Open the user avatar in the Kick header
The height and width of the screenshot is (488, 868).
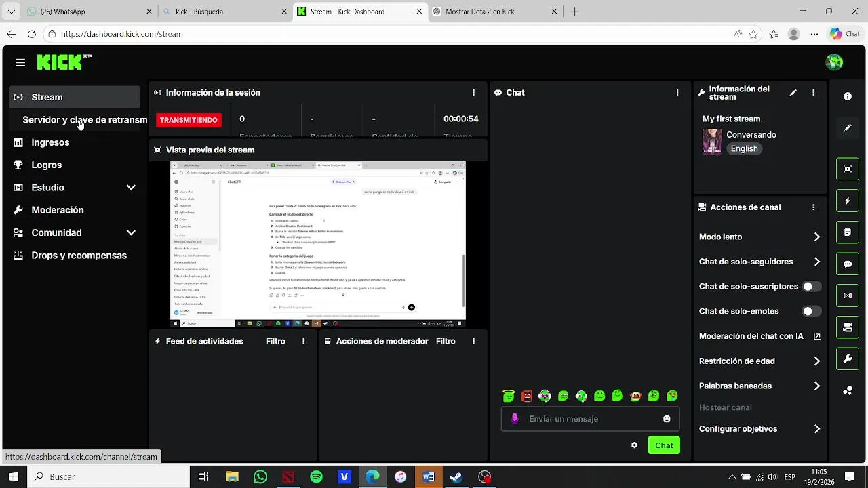834,62
